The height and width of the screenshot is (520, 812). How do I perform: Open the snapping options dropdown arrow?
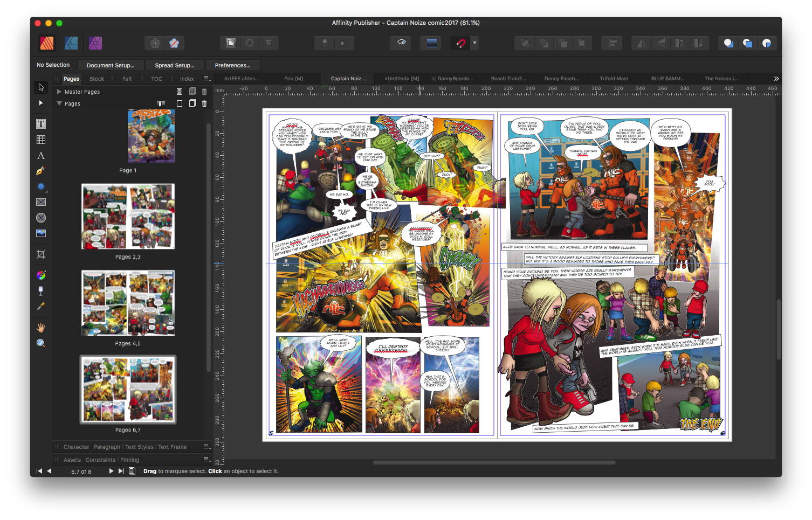pyautogui.click(x=474, y=43)
